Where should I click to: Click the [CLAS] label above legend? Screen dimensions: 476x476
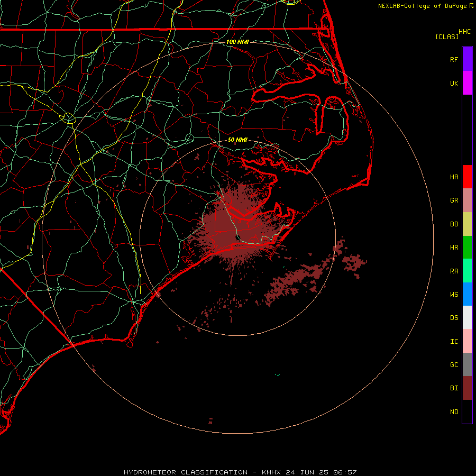pos(447,37)
